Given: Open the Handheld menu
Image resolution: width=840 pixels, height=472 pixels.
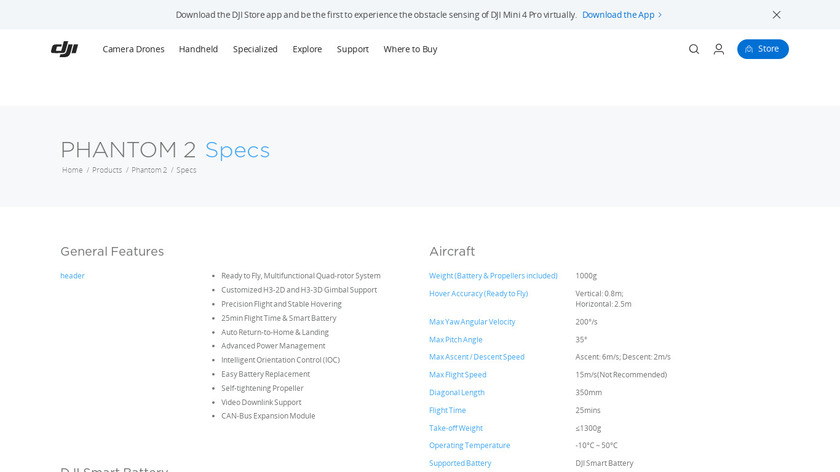Looking at the screenshot, I should (198, 49).
